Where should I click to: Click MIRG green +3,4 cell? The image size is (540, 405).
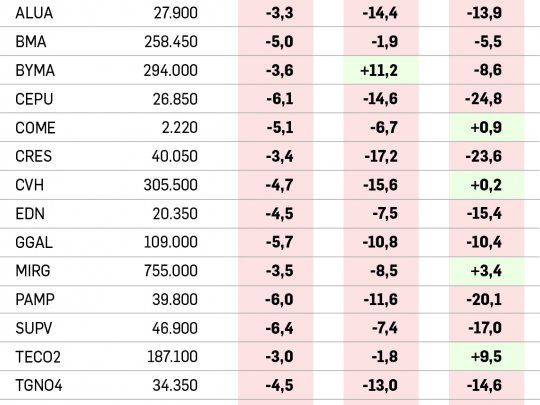click(x=486, y=271)
